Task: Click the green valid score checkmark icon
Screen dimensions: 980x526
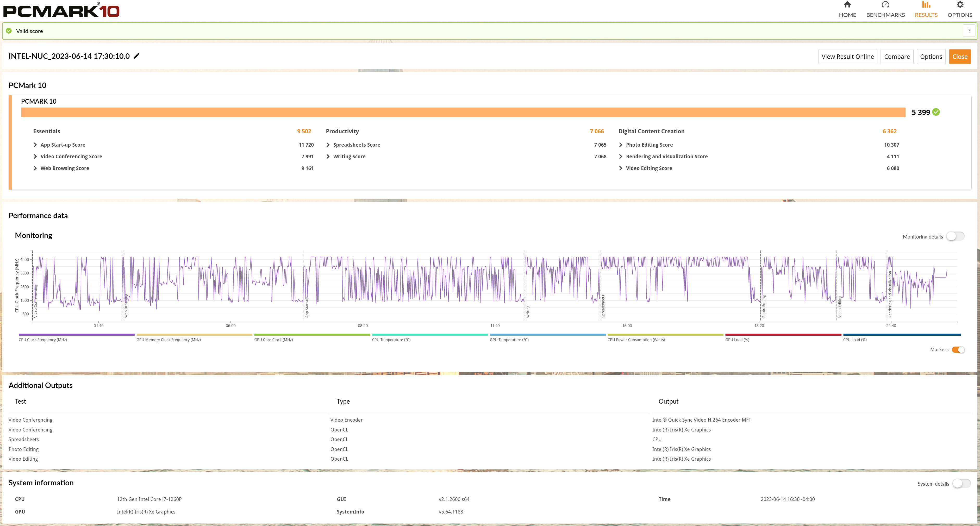Action: pos(9,31)
